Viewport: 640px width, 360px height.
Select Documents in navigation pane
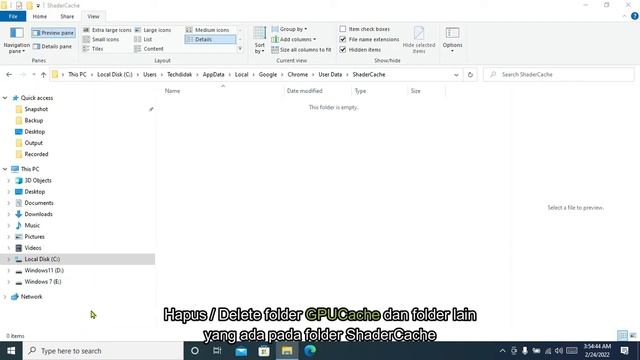[39, 203]
